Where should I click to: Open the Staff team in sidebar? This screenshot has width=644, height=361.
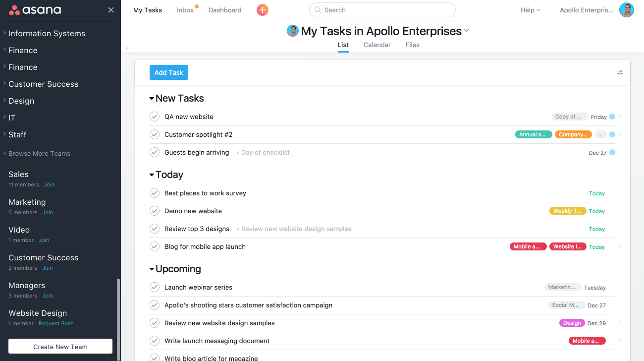17,134
